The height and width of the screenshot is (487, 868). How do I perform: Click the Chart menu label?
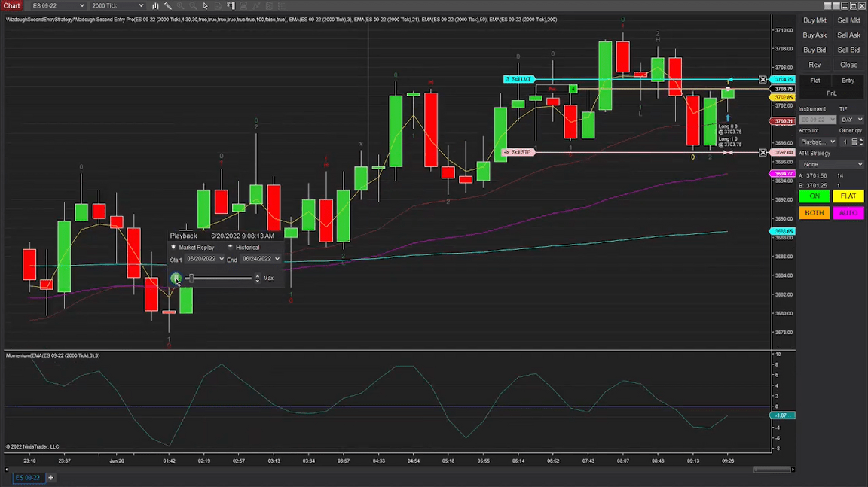(x=11, y=5)
